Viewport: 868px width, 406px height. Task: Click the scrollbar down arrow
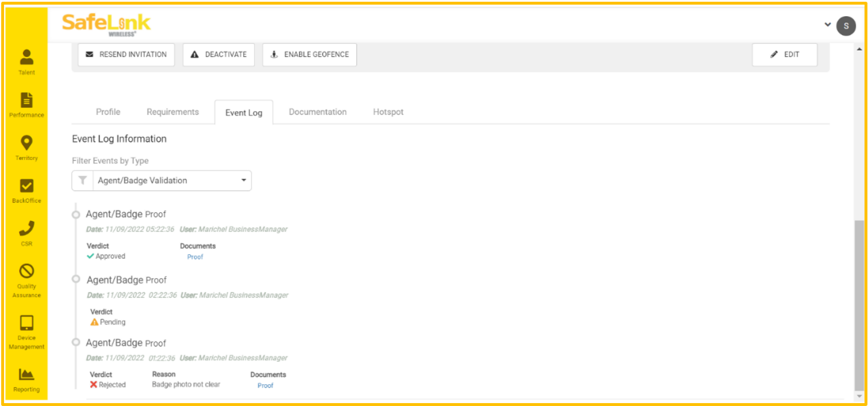(859, 397)
